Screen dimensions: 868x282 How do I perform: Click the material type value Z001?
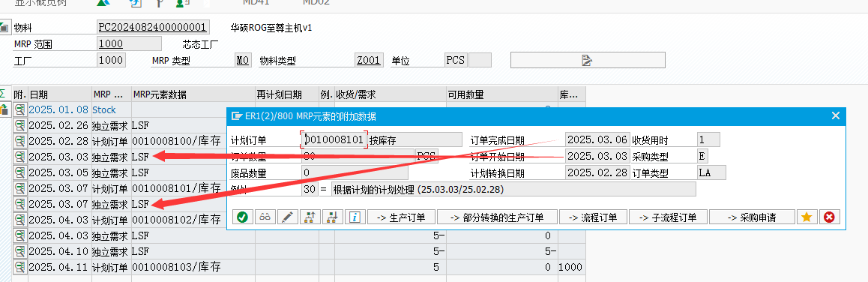pyautogui.click(x=368, y=61)
